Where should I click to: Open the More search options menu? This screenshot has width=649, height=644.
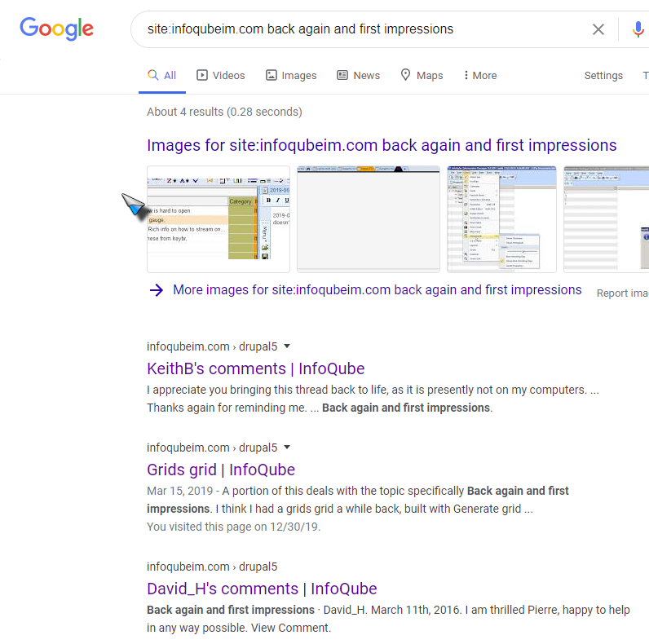(x=480, y=75)
